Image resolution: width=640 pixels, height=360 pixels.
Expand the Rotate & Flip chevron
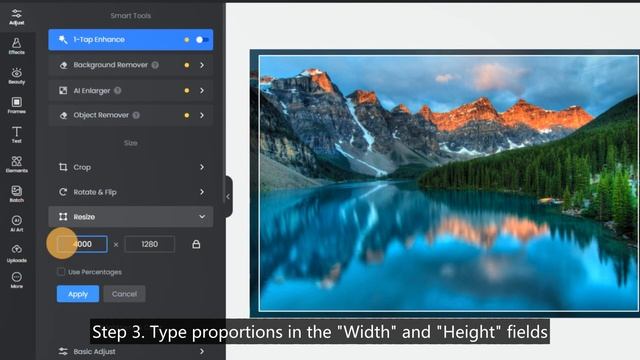[202, 192]
